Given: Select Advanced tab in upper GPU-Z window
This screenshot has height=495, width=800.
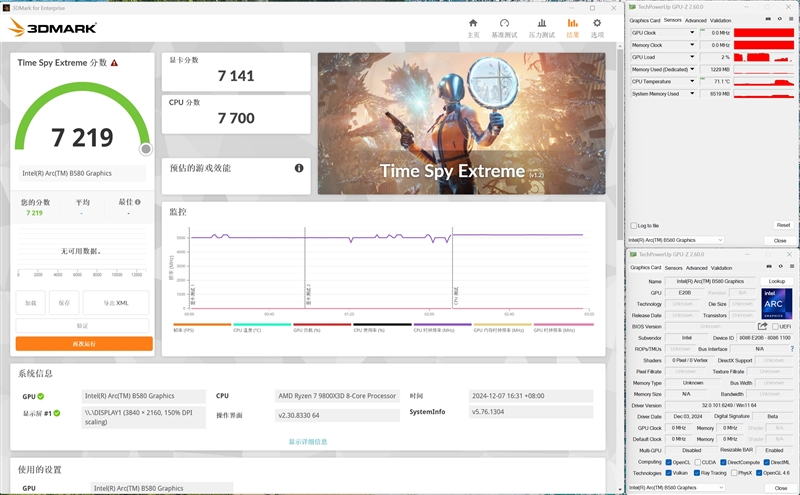Looking at the screenshot, I should pos(696,20).
